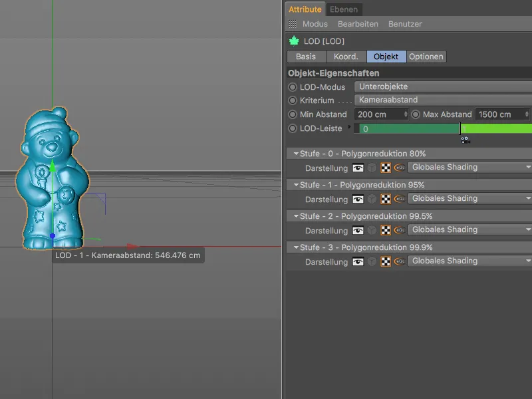Open the Modus menu
532x399 pixels.
tap(315, 24)
